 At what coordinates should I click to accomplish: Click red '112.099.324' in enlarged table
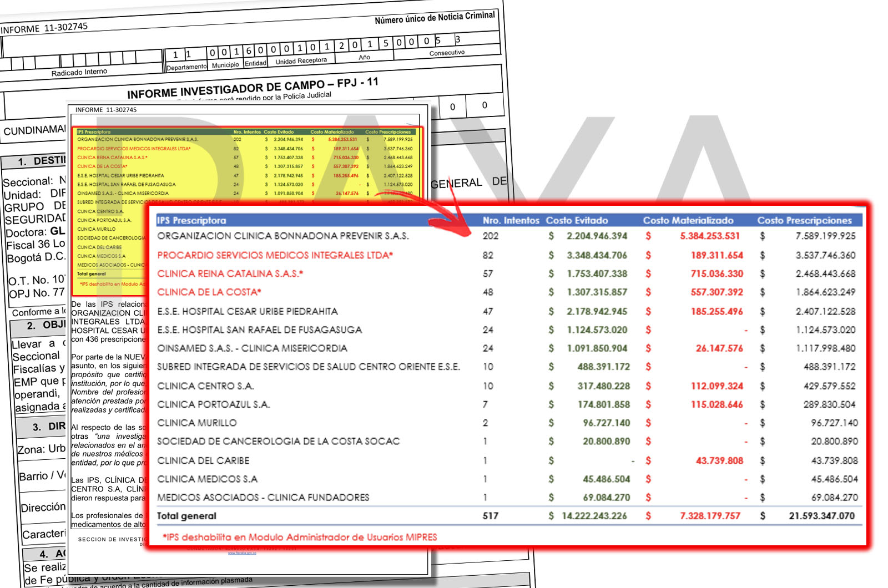(717, 386)
